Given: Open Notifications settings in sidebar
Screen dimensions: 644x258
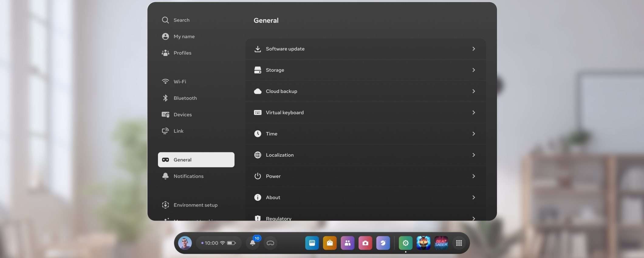Looking at the screenshot, I should (x=188, y=176).
